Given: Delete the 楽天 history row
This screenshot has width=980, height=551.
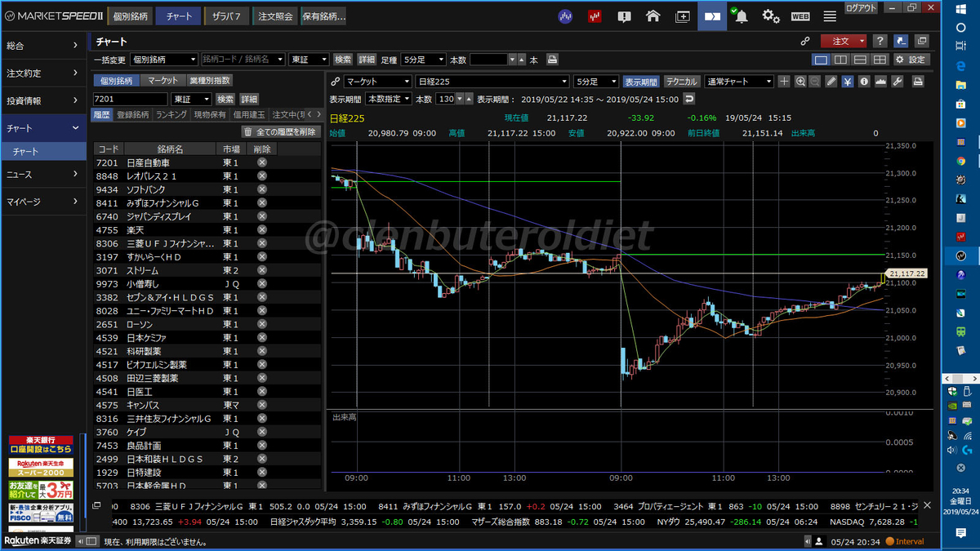Looking at the screenshot, I should click(x=262, y=230).
